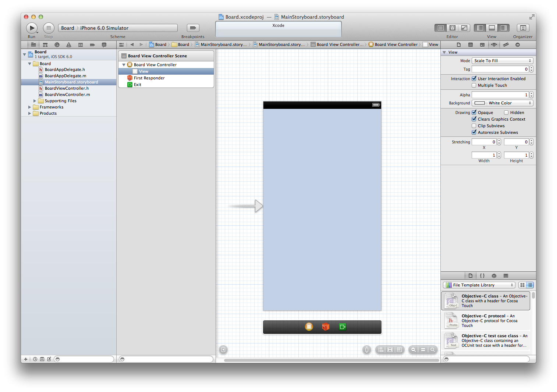Show the File inspector
The image size is (557, 392).
pyautogui.click(x=459, y=45)
